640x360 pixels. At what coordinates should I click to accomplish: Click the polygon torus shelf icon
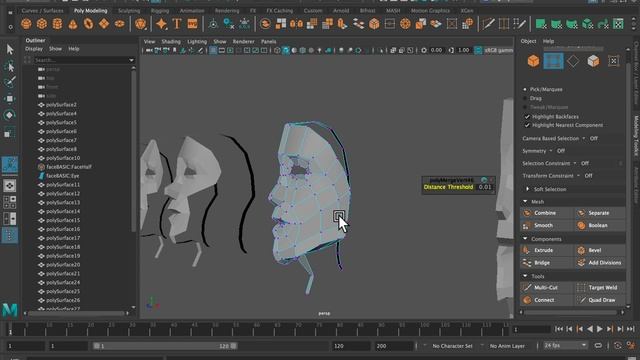[88, 24]
